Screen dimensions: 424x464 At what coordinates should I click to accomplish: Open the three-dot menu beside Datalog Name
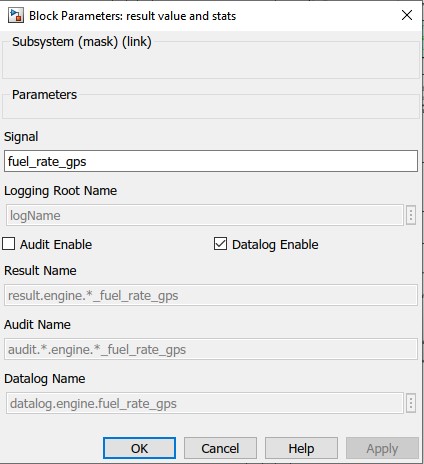coord(411,403)
